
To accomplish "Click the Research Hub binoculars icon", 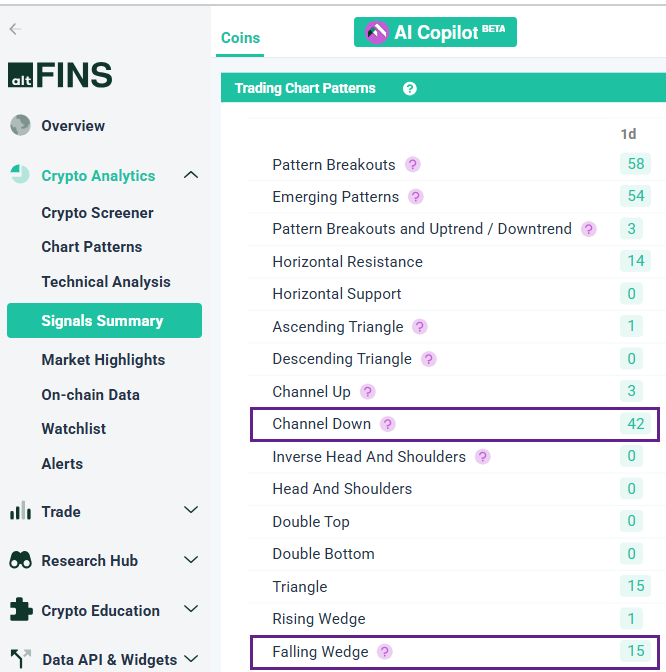I will [x=20, y=560].
